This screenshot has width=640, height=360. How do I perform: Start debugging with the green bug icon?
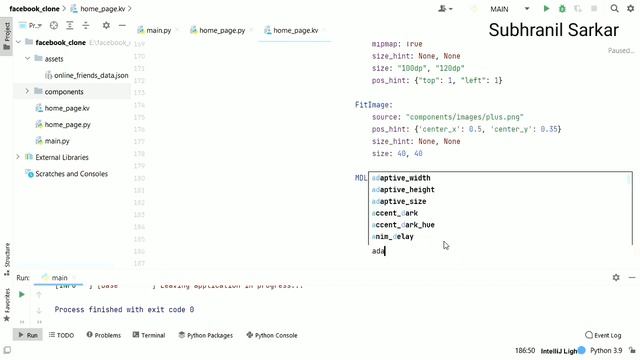coord(562,9)
